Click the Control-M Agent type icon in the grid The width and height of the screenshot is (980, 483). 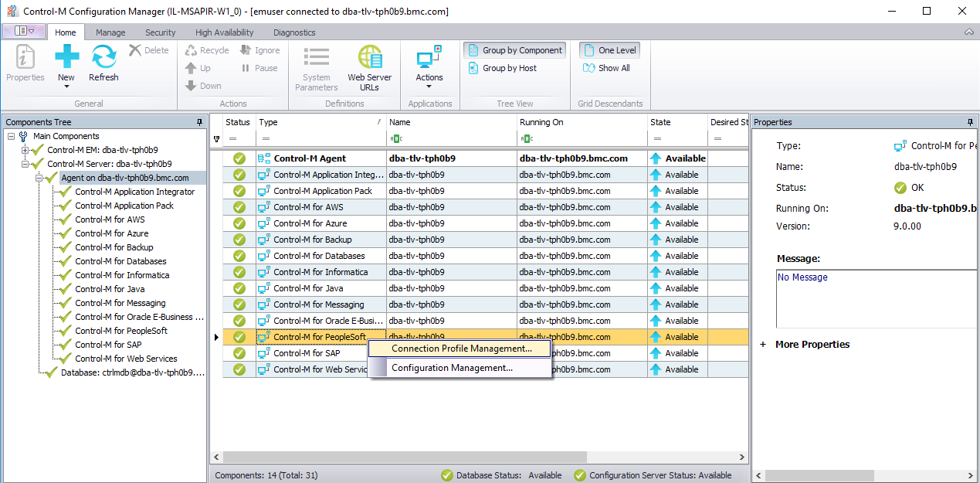[x=264, y=158]
